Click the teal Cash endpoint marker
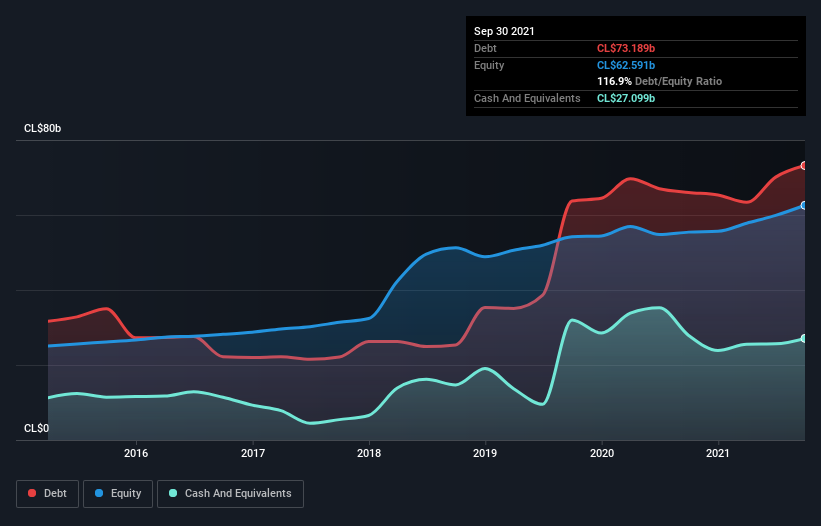The image size is (821, 526). [804, 339]
